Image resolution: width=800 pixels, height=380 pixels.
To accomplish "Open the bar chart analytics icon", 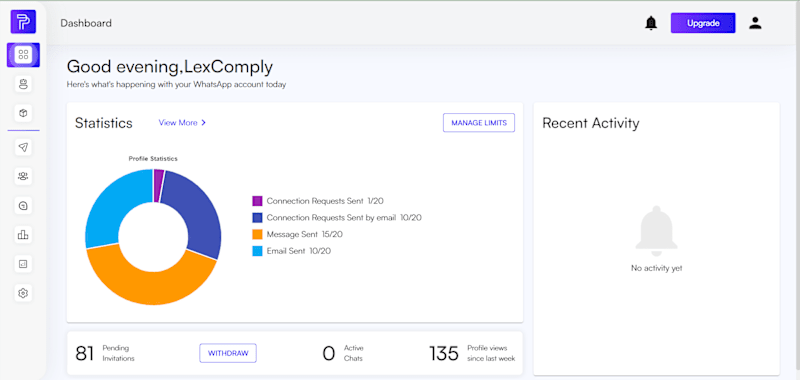I will click(23, 235).
